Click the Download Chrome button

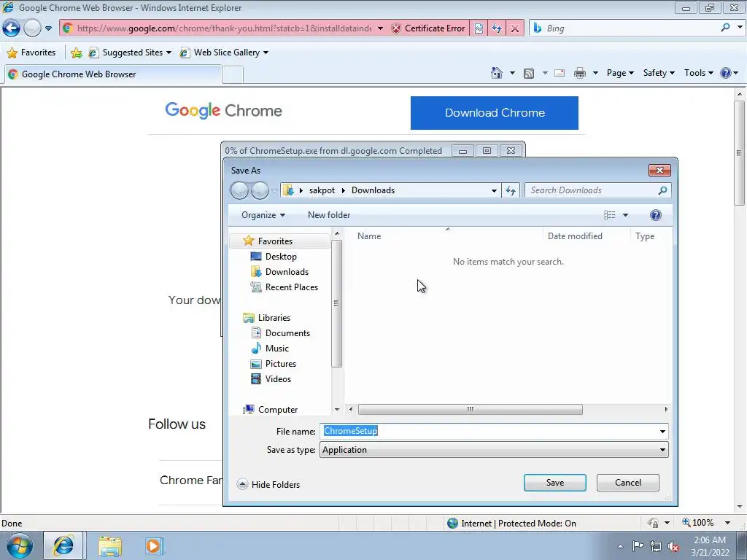495,113
